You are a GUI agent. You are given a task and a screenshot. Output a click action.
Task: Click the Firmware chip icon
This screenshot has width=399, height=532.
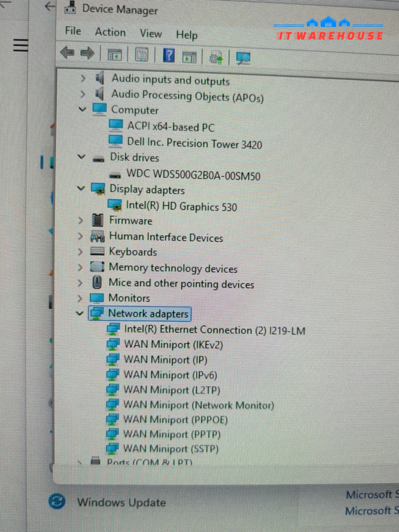pyautogui.click(x=97, y=220)
